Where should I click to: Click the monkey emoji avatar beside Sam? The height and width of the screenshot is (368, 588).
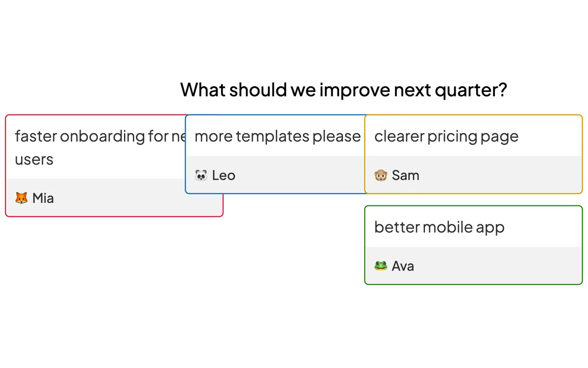tap(381, 175)
